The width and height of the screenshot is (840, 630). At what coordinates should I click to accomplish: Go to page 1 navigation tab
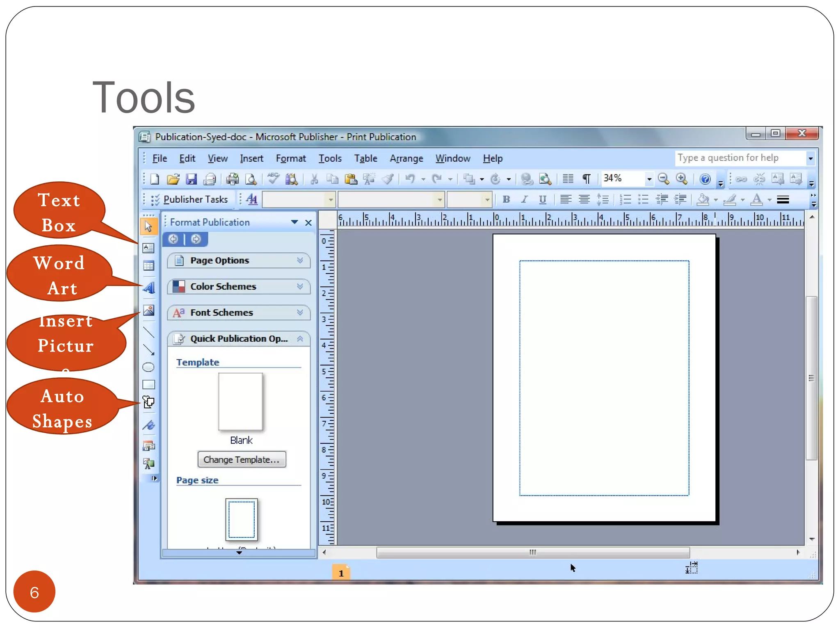pyautogui.click(x=341, y=573)
